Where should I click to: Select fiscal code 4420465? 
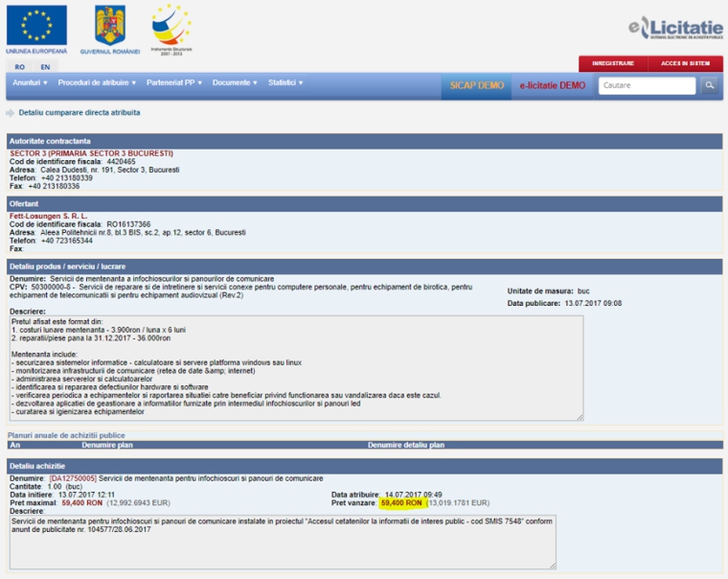tap(122, 162)
